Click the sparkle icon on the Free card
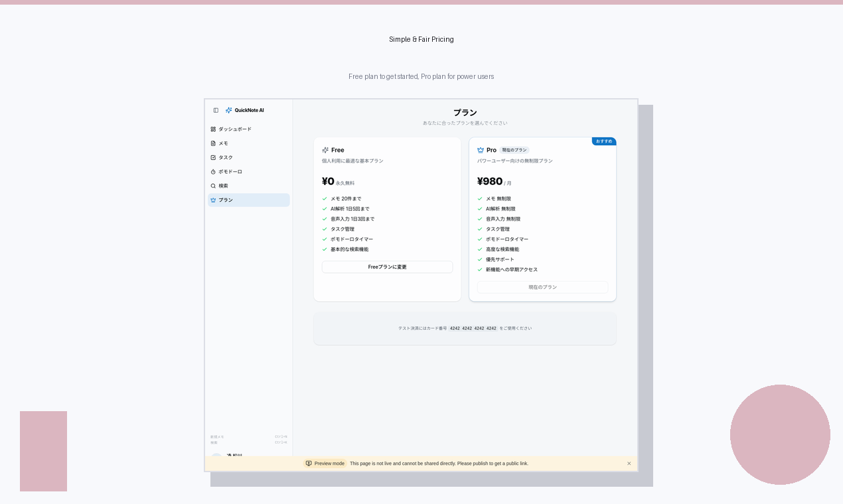 324,150
